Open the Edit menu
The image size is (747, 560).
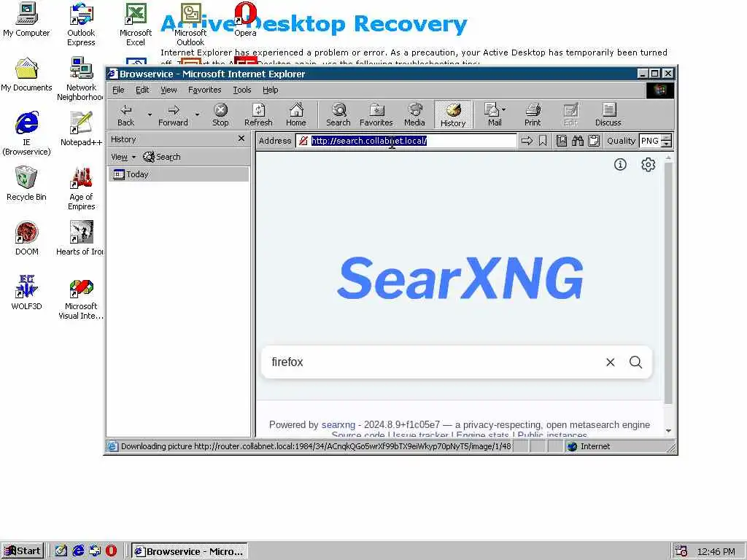[x=142, y=90]
